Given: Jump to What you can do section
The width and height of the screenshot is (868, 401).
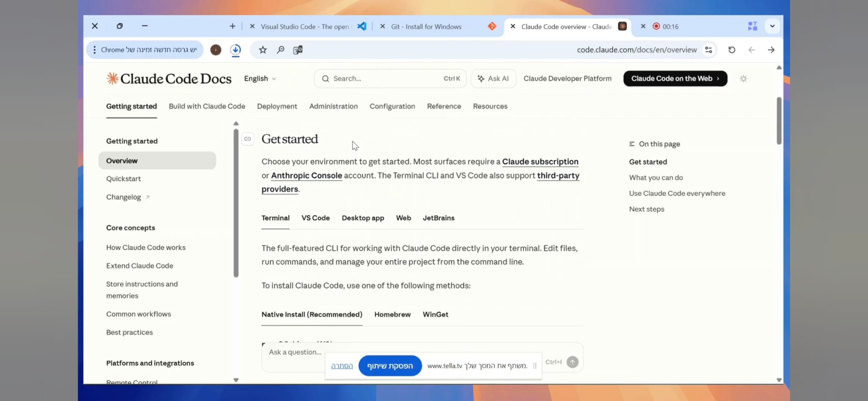Looking at the screenshot, I should click(656, 177).
